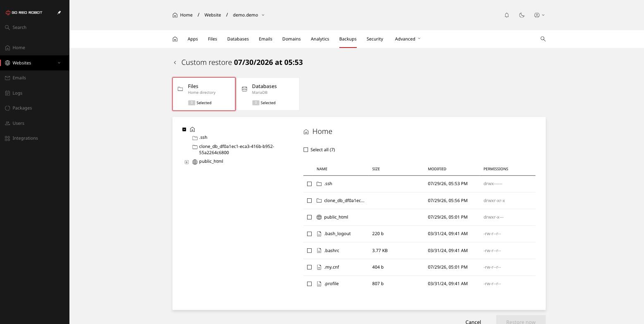Click .bash_logout file icon

coord(319,234)
